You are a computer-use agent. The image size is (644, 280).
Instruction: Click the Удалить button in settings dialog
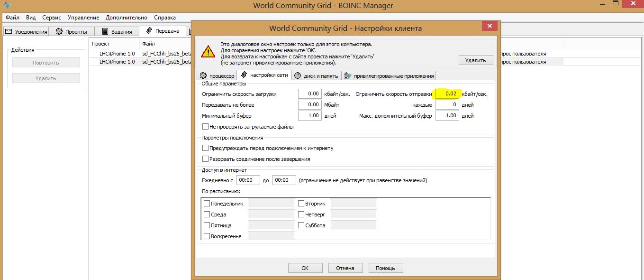click(x=475, y=60)
